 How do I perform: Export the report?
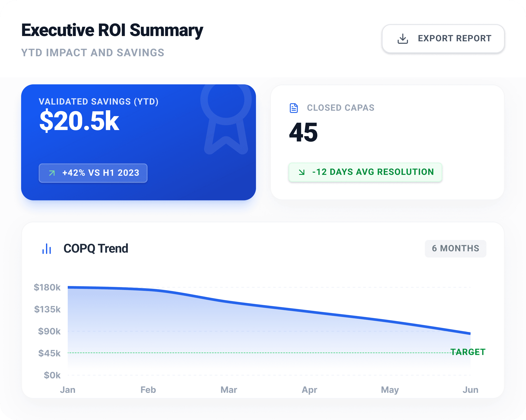coord(443,38)
